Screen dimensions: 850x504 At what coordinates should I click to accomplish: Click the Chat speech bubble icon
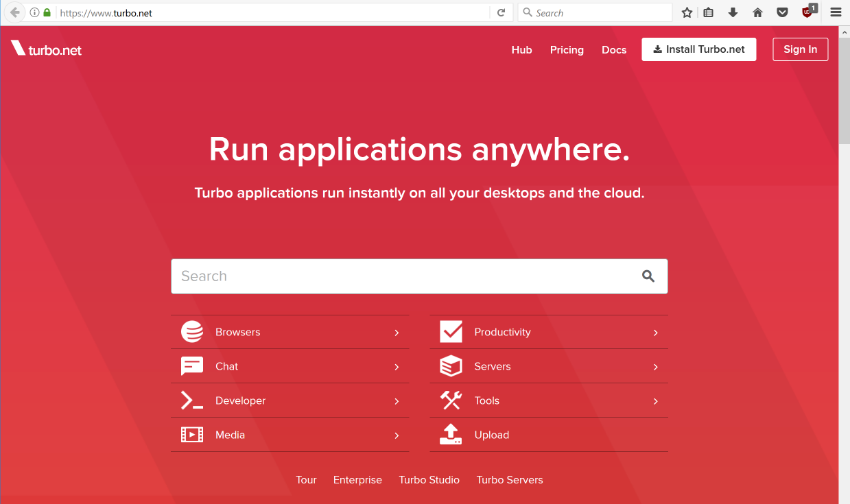(x=192, y=366)
